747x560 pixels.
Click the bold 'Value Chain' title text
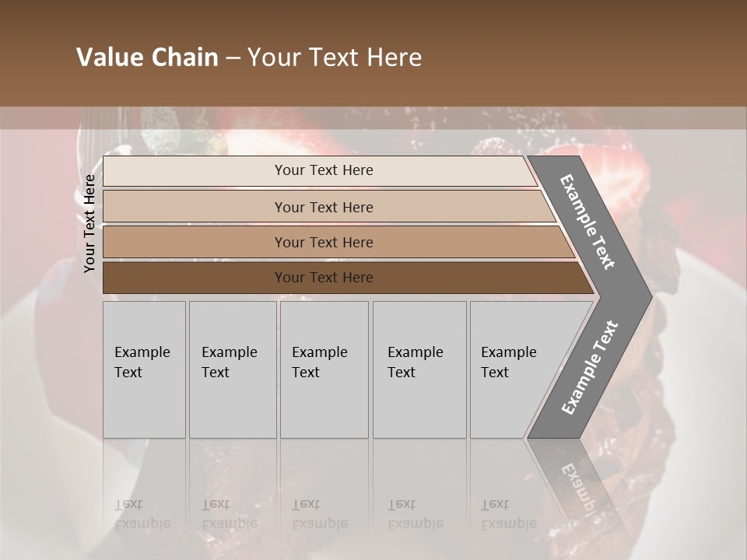[147, 58]
